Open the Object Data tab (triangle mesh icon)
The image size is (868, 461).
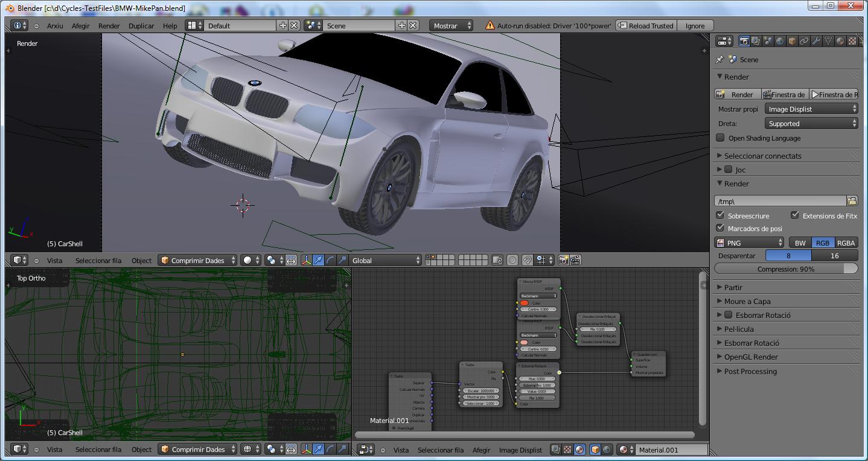[828, 41]
